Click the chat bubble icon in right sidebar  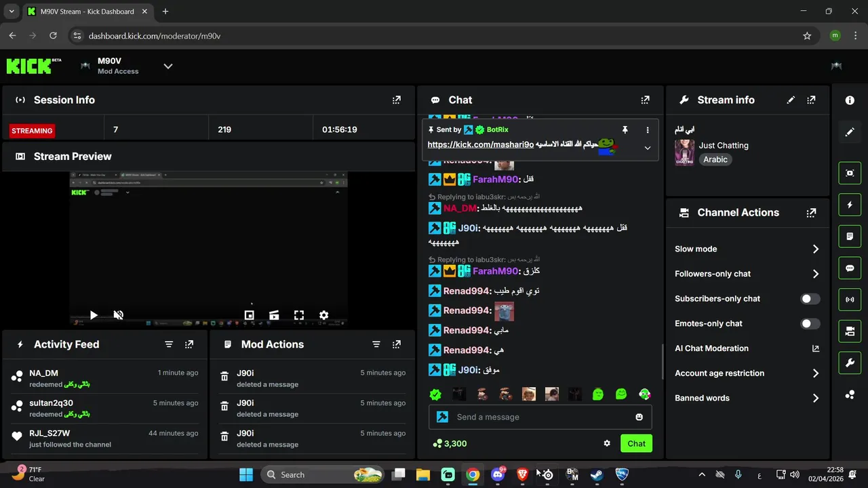(x=850, y=268)
